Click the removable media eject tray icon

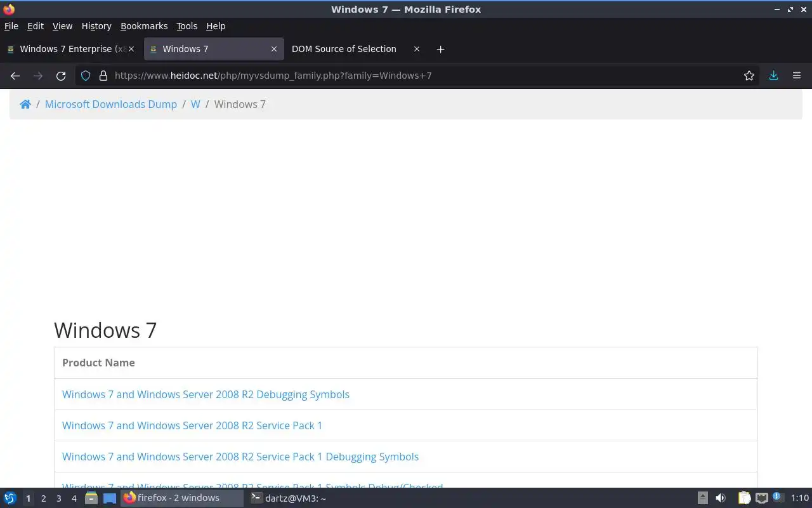coord(703,498)
